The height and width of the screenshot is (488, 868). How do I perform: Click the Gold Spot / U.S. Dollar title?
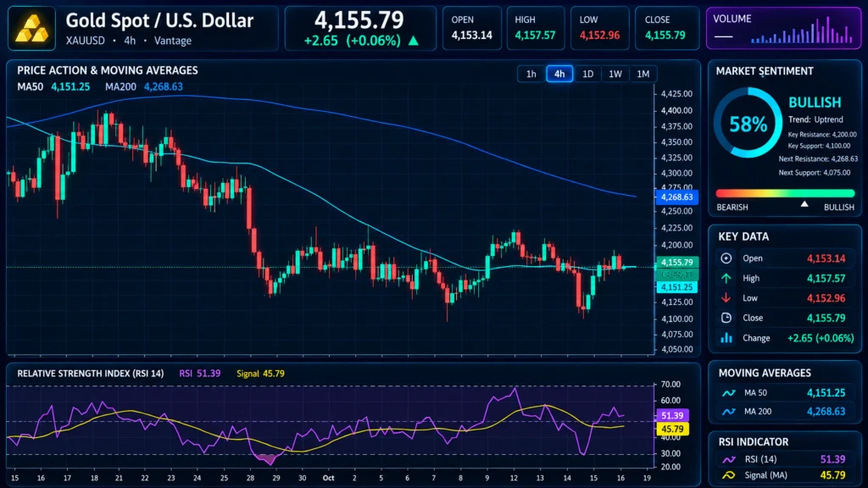coord(159,20)
